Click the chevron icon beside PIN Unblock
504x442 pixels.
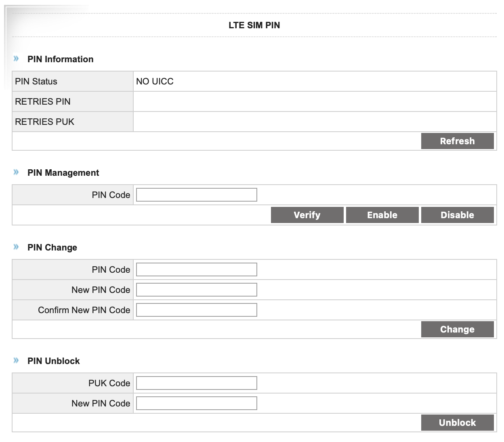point(16,360)
